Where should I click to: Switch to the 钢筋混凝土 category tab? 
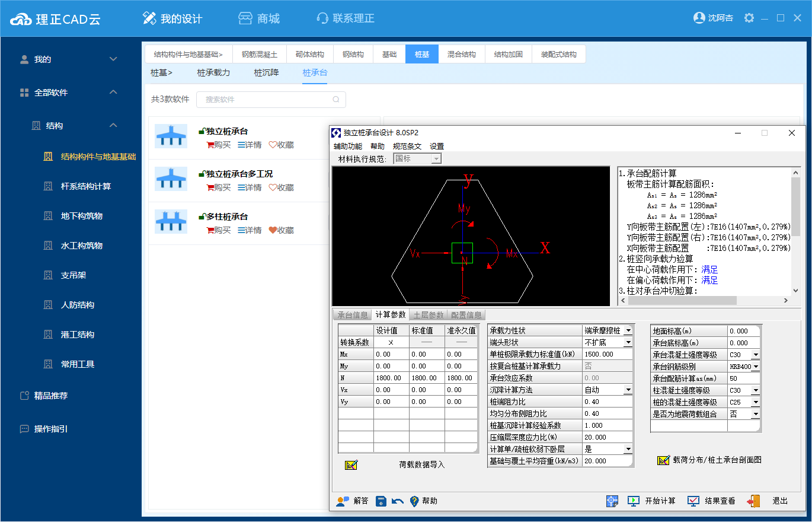coord(259,54)
